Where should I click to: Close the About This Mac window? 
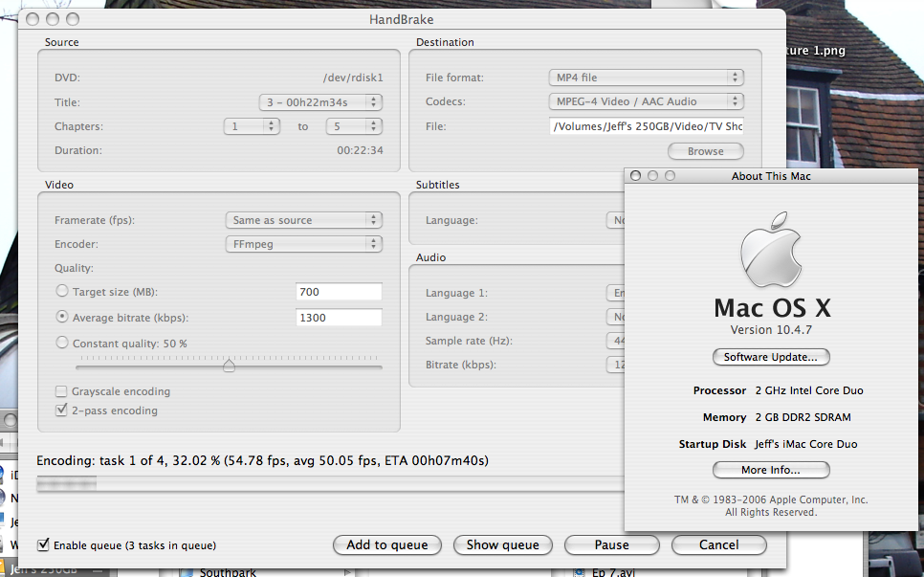click(x=635, y=176)
